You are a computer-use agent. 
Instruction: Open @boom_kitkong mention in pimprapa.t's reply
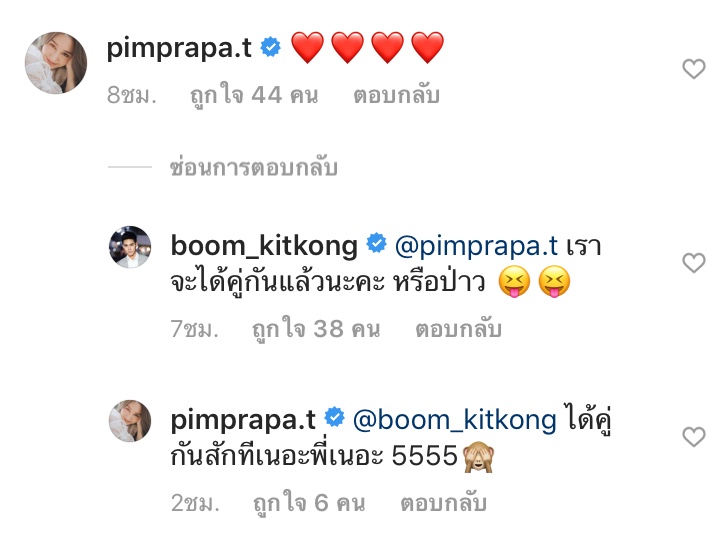pyautogui.click(x=455, y=420)
